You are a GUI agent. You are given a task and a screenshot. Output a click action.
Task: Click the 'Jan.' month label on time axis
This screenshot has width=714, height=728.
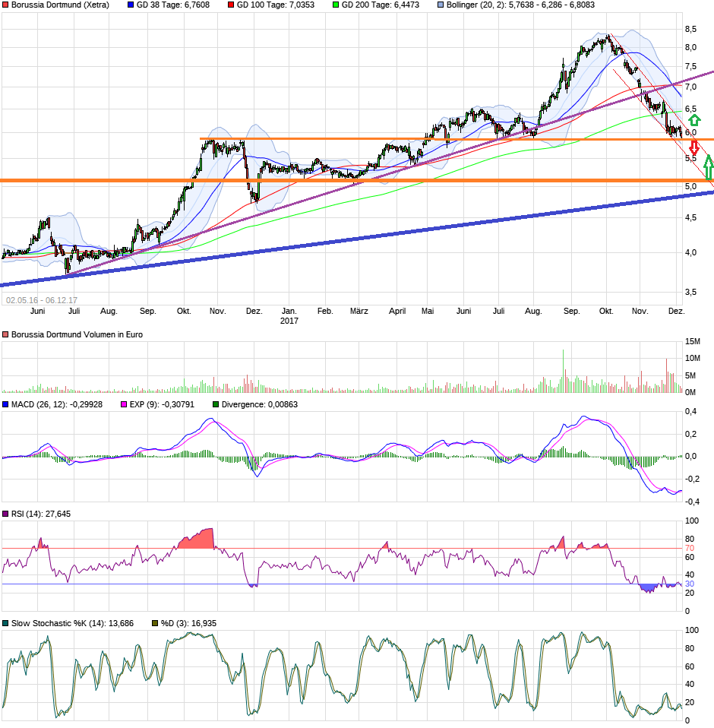(x=289, y=311)
